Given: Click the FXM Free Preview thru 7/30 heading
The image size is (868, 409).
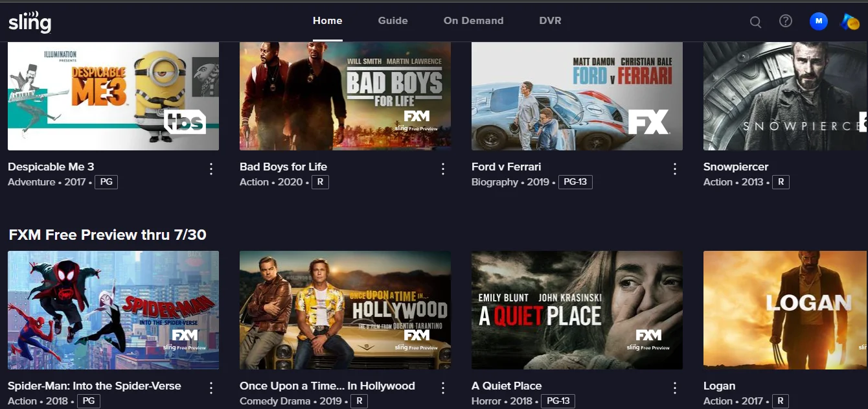Looking at the screenshot, I should (108, 235).
